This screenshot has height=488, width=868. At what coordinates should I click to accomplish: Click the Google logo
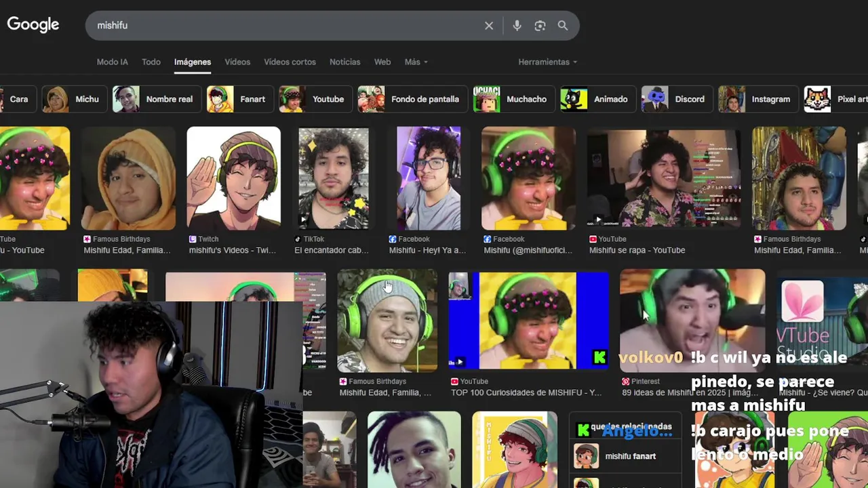pos(33,25)
